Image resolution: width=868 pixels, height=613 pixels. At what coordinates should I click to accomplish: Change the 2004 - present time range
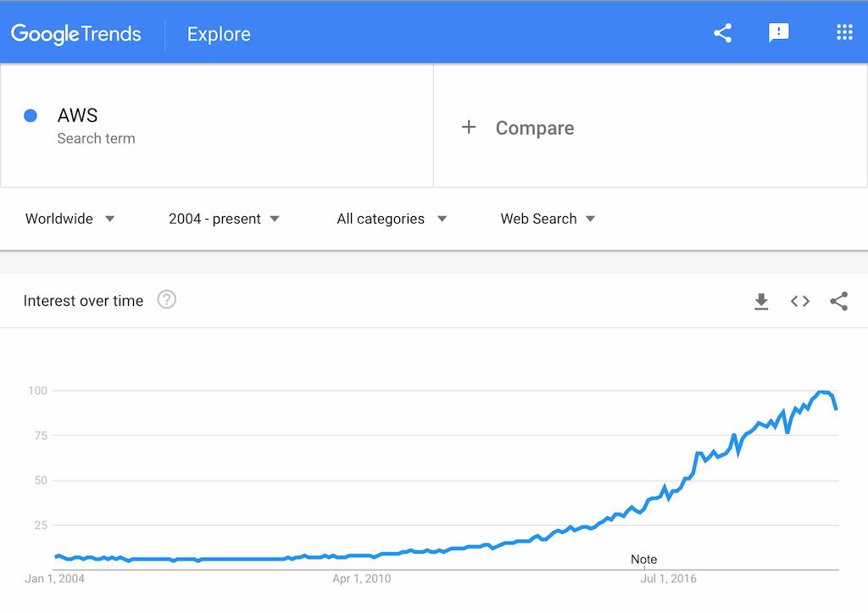223,218
